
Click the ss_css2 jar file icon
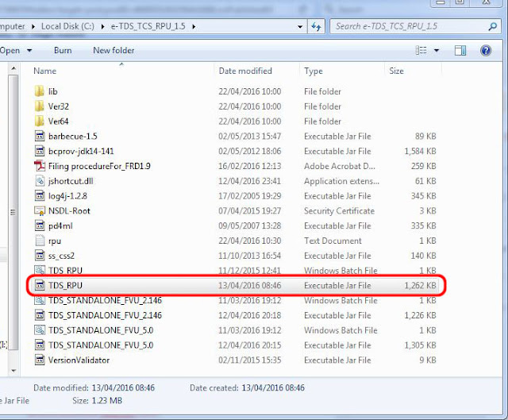40,256
